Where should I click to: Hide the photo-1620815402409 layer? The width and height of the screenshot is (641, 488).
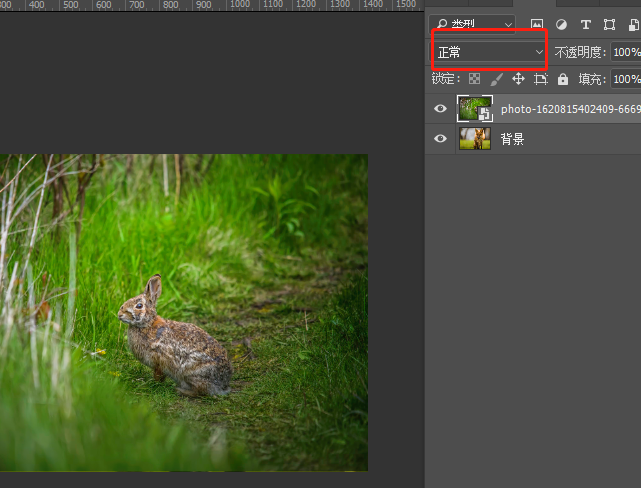click(x=440, y=108)
